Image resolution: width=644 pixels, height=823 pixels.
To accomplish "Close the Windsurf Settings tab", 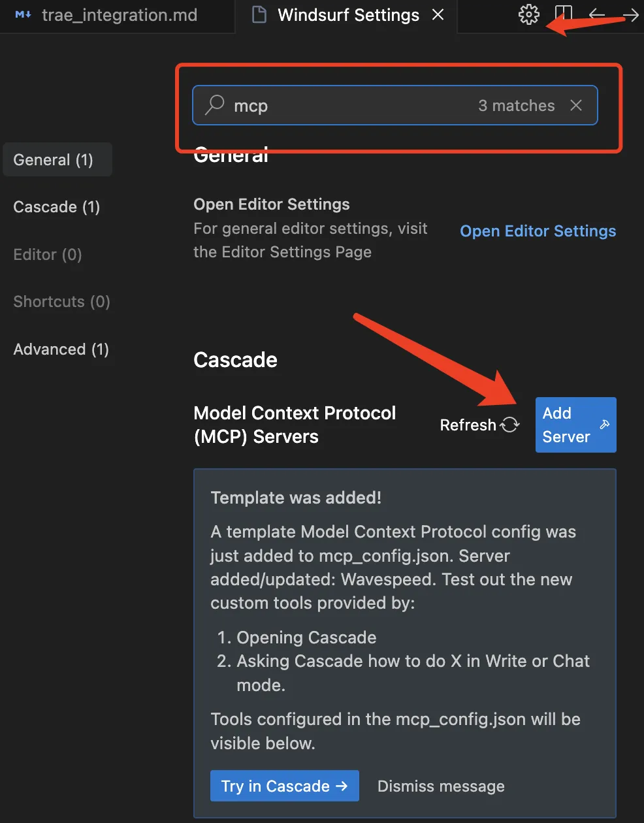I will tap(438, 14).
